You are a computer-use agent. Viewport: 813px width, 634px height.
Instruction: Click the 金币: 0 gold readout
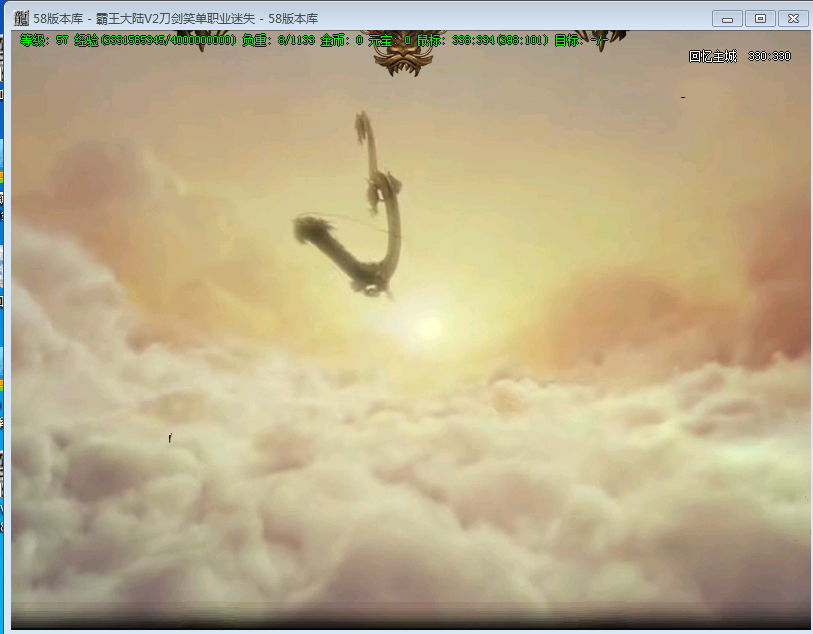click(x=342, y=40)
